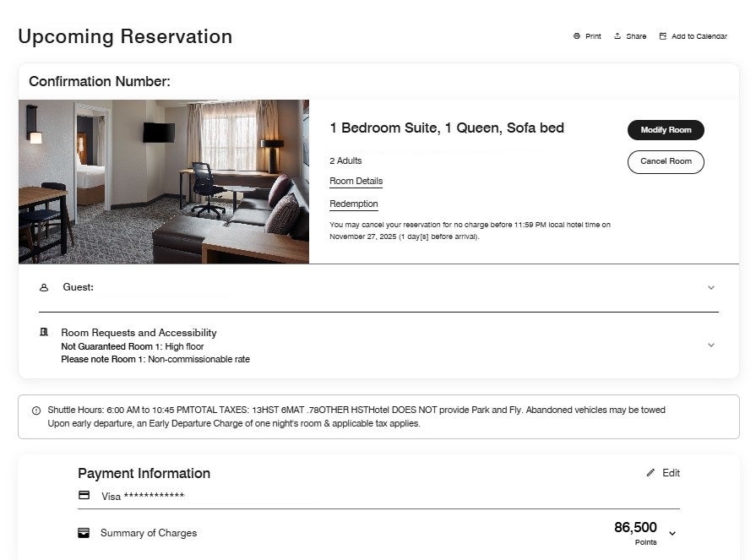Click the Add to Calendar icon
The width and height of the screenshot is (756, 560).
[x=664, y=35]
